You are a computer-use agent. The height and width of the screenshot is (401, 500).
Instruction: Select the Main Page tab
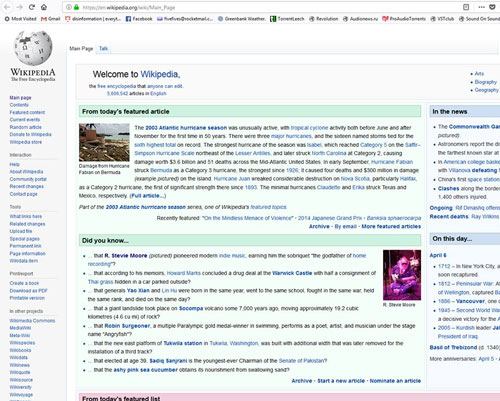[x=81, y=49]
